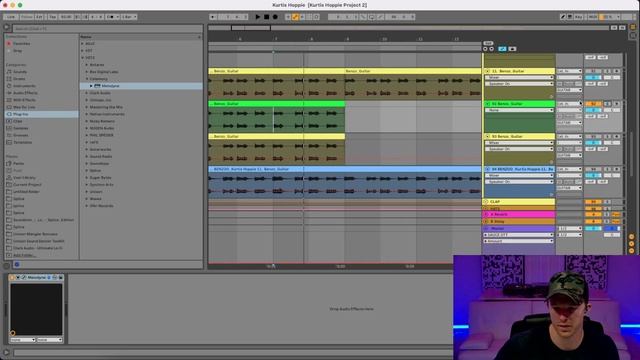This screenshot has height=360, width=640.
Task: Open Current Project under Places
Action: (27, 184)
